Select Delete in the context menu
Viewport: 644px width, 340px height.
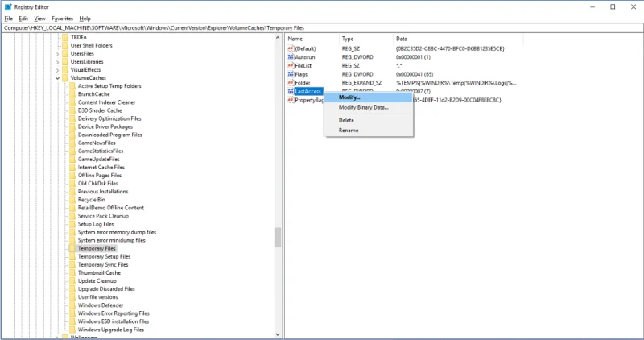(x=346, y=120)
